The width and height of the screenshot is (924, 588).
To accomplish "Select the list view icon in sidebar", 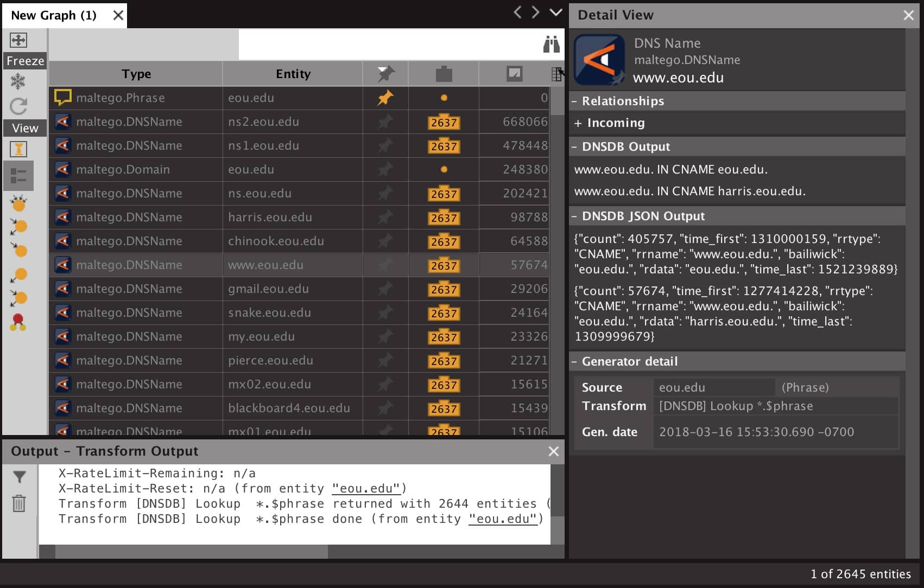I will click(x=18, y=176).
